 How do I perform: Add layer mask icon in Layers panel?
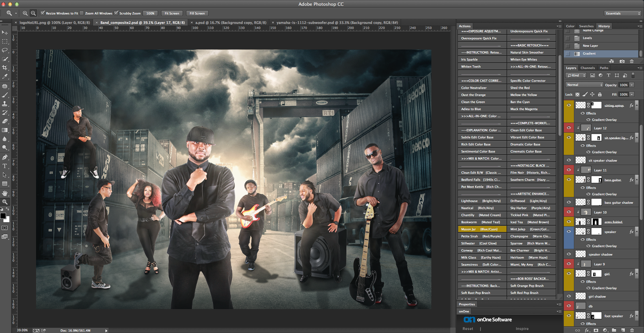pos(596,330)
